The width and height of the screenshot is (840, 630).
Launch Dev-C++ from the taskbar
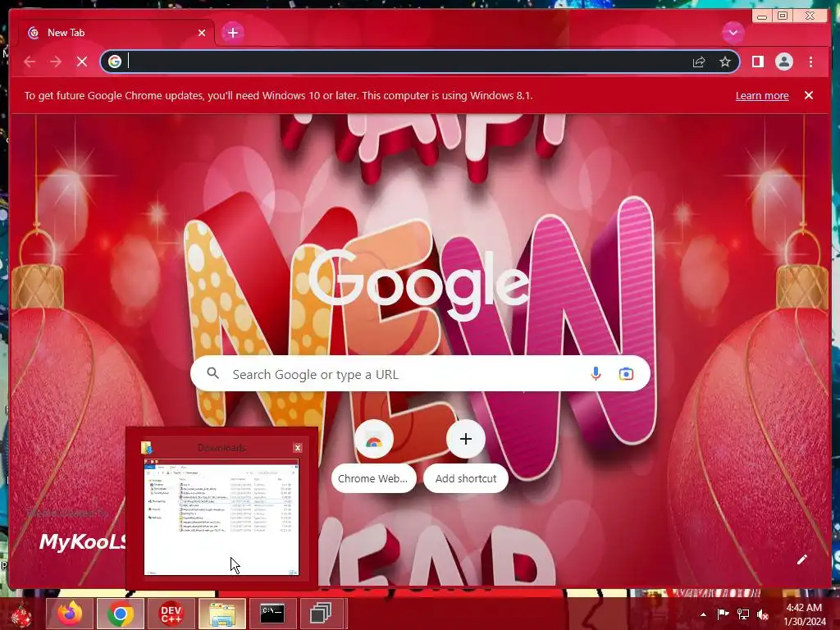[171, 614]
